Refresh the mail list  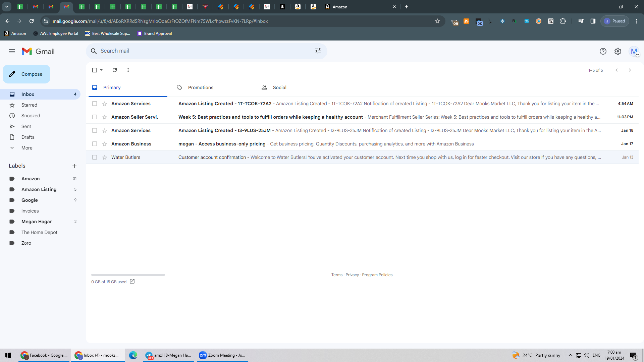click(115, 70)
